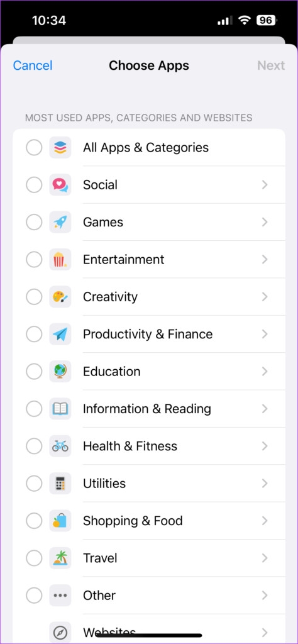Tap the battery indicator in status bar
The height and width of the screenshot is (644, 298).
click(267, 20)
